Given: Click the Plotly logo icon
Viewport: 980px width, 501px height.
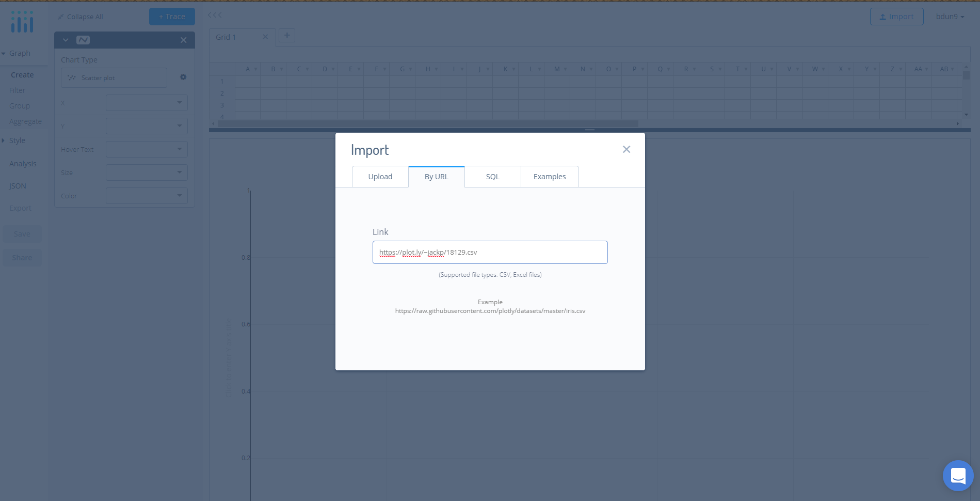Looking at the screenshot, I should [x=22, y=22].
